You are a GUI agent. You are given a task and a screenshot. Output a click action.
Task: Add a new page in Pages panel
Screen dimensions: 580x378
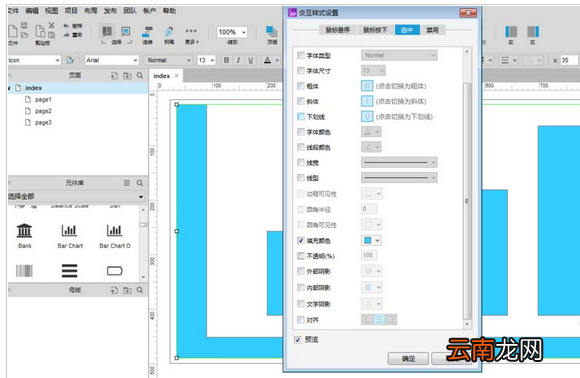[114, 75]
